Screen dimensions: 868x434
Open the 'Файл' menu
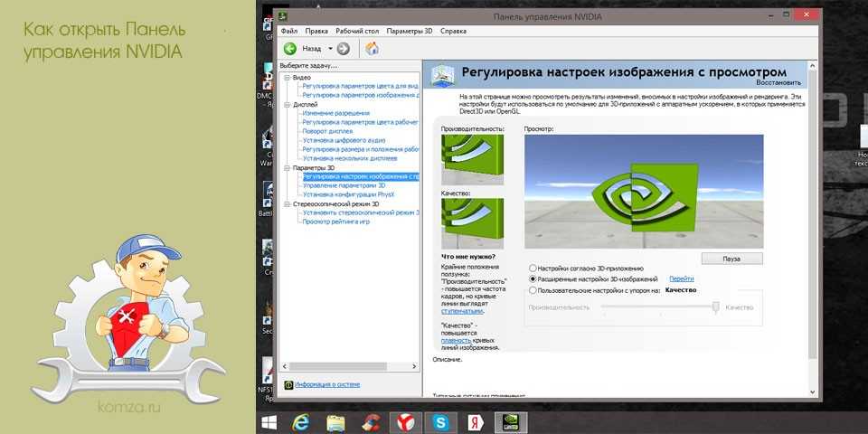pyautogui.click(x=289, y=31)
